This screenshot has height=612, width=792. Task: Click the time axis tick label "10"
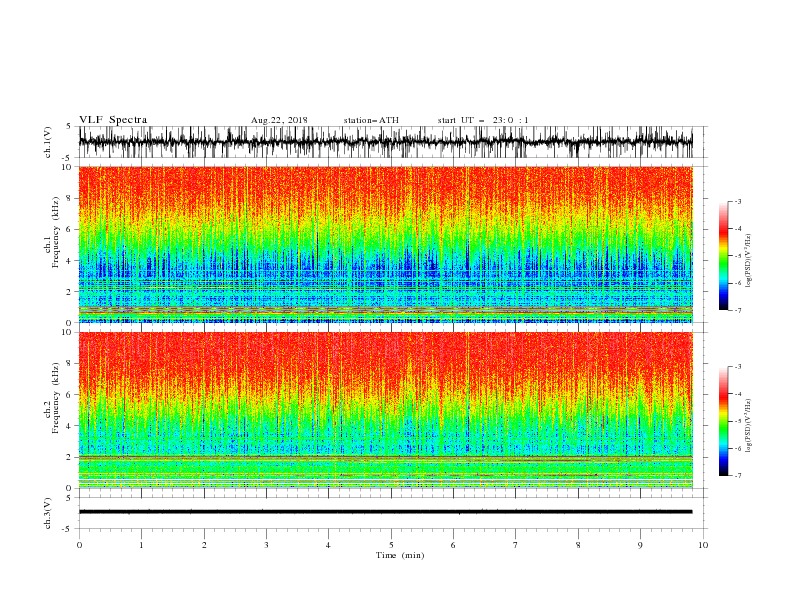tap(703, 545)
